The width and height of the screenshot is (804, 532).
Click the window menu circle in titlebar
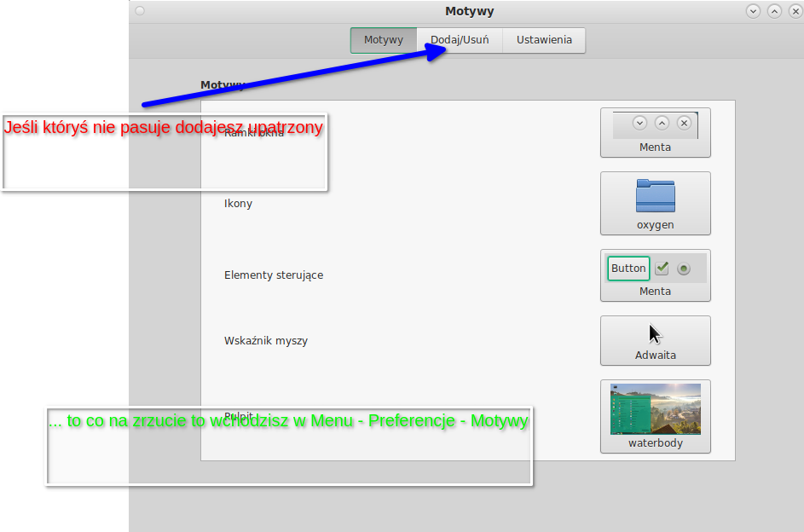point(140,11)
